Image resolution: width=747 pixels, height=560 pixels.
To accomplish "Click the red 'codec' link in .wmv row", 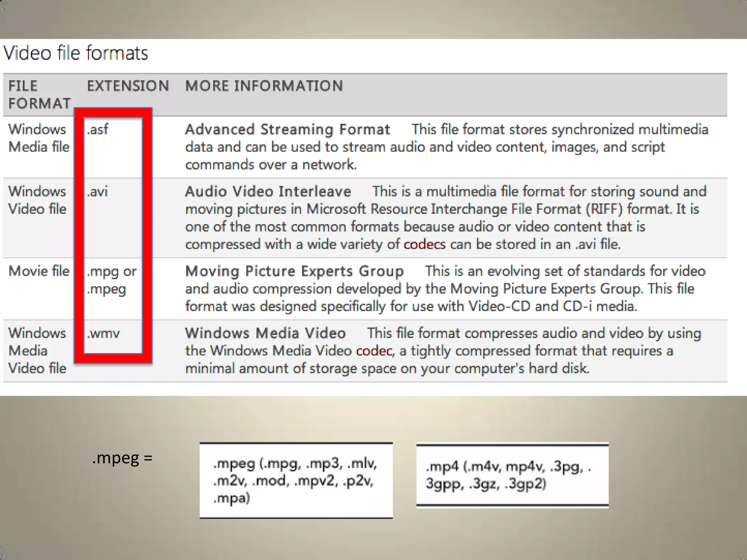I will (x=374, y=351).
